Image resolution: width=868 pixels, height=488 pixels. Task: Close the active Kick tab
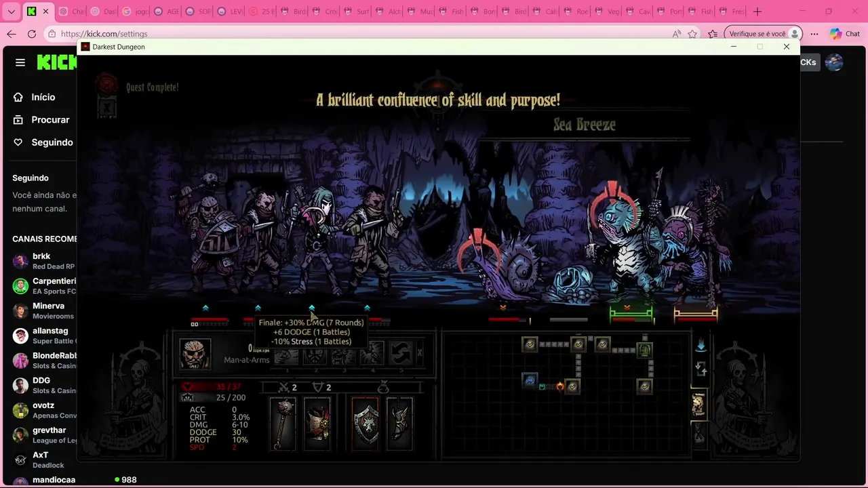(x=46, y=12)
